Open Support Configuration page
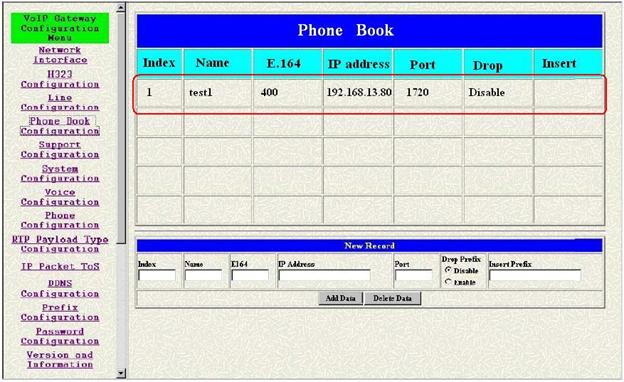 [x=60, y=150]
